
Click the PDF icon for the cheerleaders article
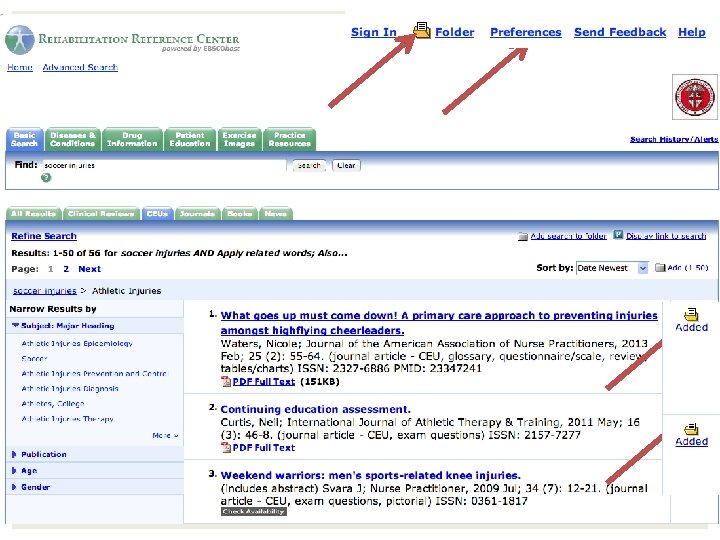226,381
